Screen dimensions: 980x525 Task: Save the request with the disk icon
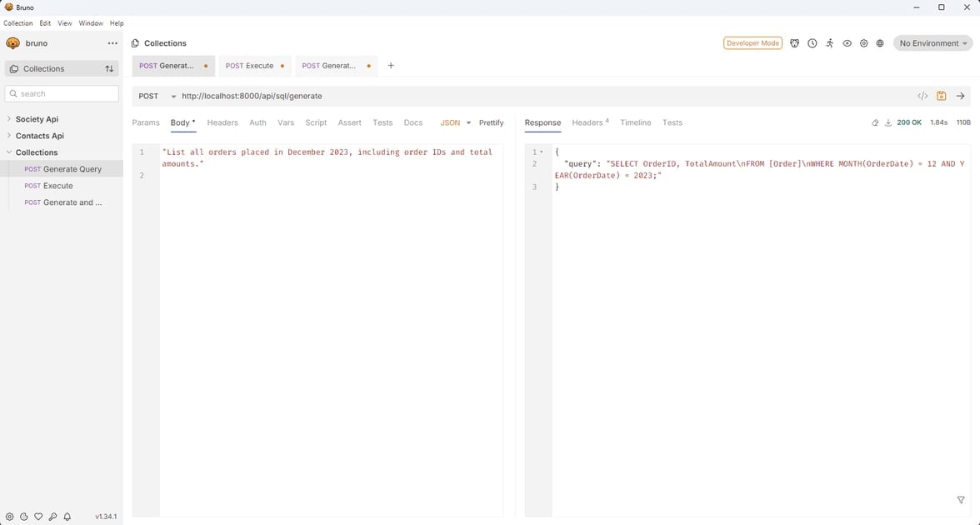pos(942,97)
